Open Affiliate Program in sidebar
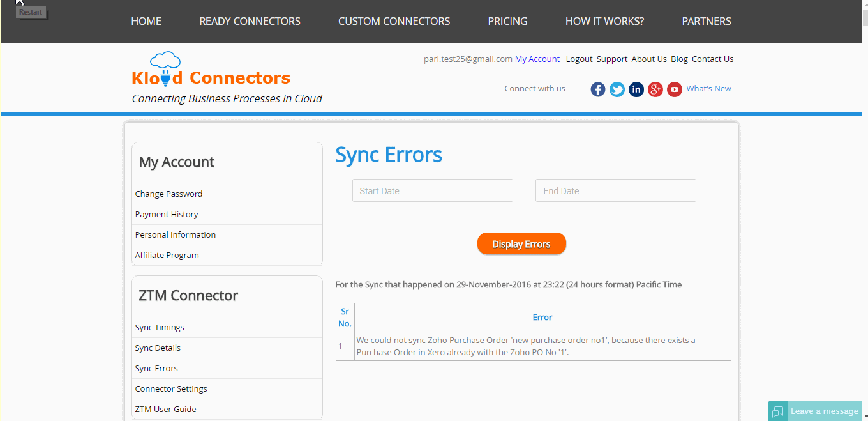This screenshot has width=868, height=421. click(167, 255)
